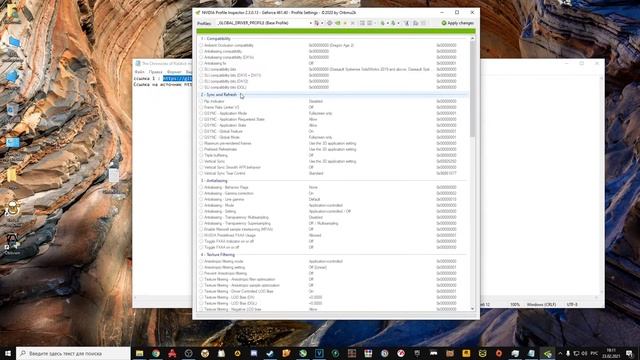The width and height of the screenshot is (640, 360).
Task: Collapse the 4 - Texture Filtering section
Action: point(218,255)
